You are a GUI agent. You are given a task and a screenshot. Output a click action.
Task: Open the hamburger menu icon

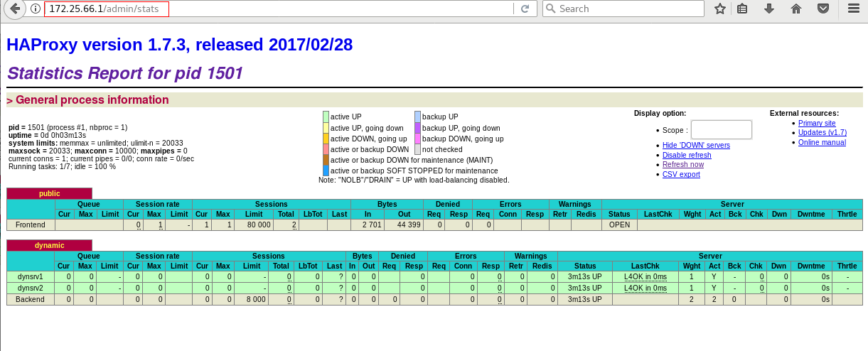854,9
